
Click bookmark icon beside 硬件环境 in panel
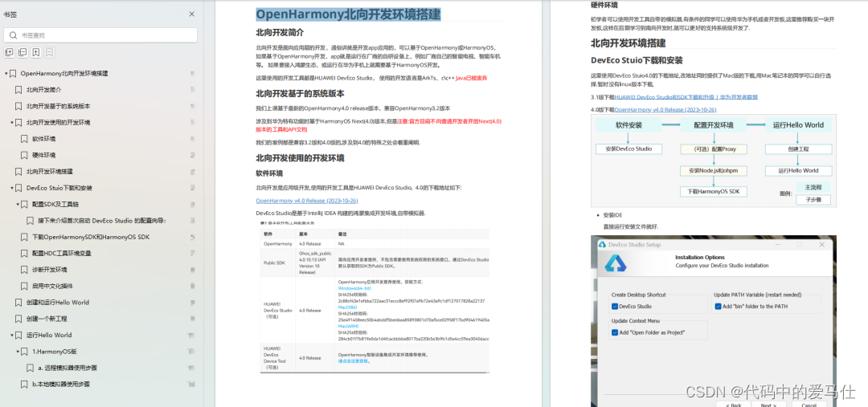tap(24, 156)
